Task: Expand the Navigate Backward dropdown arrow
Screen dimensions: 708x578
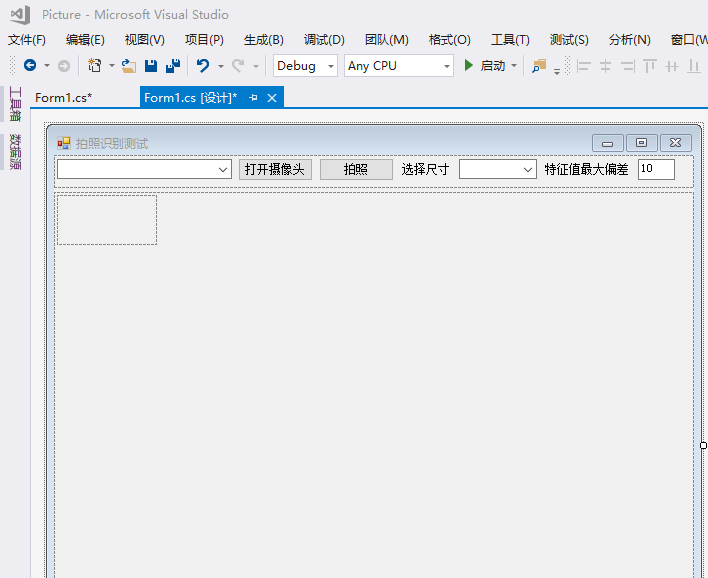Action: tap(47, 66)
